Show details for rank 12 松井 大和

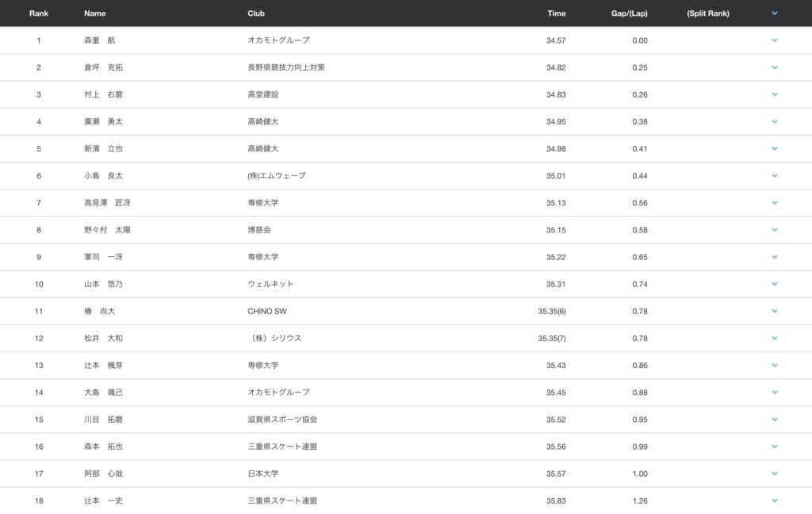(774, 338)
